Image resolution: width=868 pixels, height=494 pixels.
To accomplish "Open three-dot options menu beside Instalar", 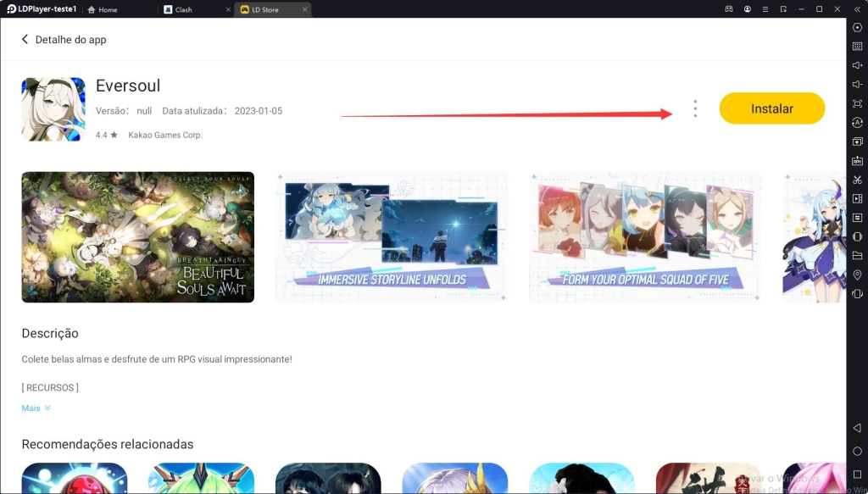I will pos(695,108).
